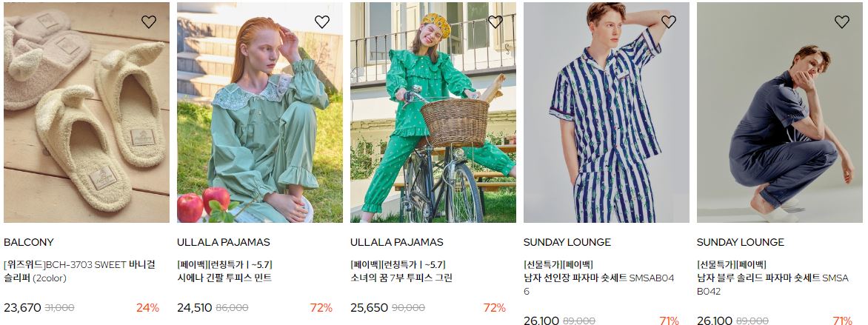Open the mint pajamas model photo with apples
The image size is (868, 325).
[x=260, y=113]
